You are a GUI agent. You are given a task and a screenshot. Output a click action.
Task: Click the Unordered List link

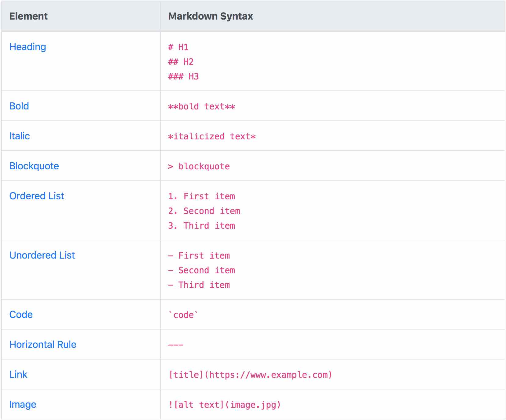click(x=42, y=255)
